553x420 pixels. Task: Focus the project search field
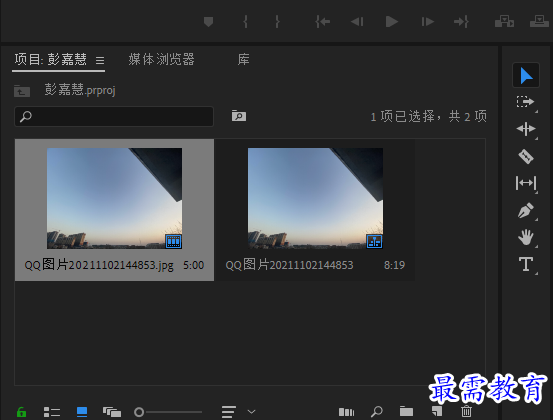[114, 116]
